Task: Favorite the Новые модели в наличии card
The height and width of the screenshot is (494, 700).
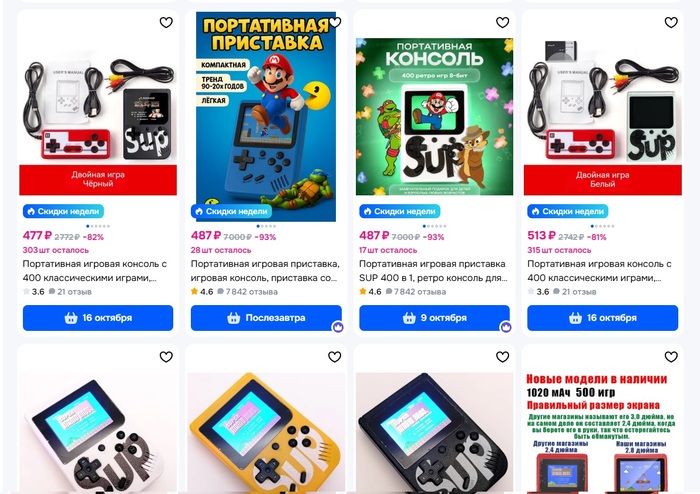Action: point(671,357)
